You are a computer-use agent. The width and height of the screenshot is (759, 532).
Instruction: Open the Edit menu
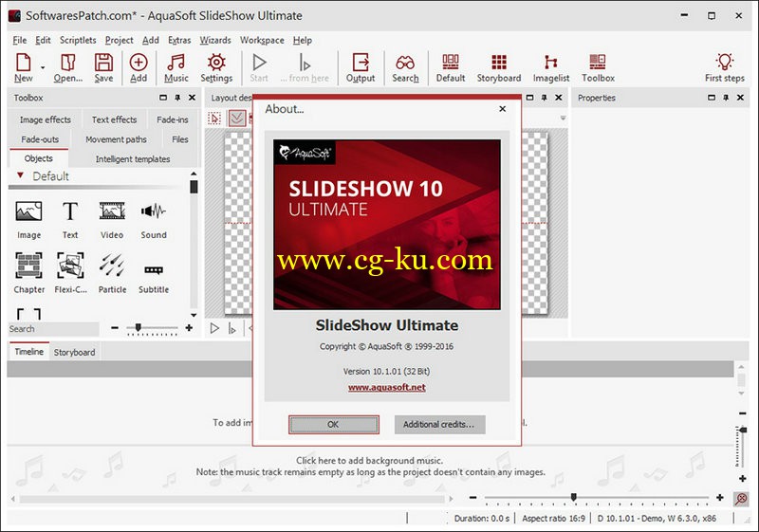43,40
